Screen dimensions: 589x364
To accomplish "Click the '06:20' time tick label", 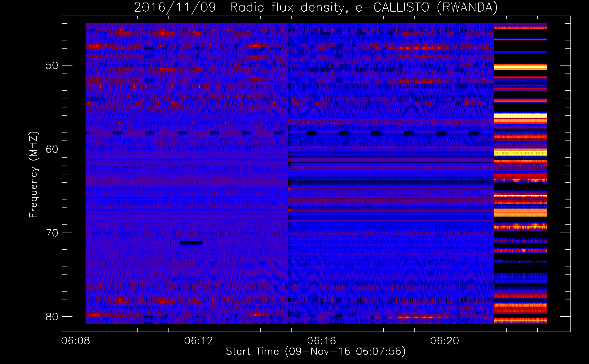I will (x=445, y=341).
